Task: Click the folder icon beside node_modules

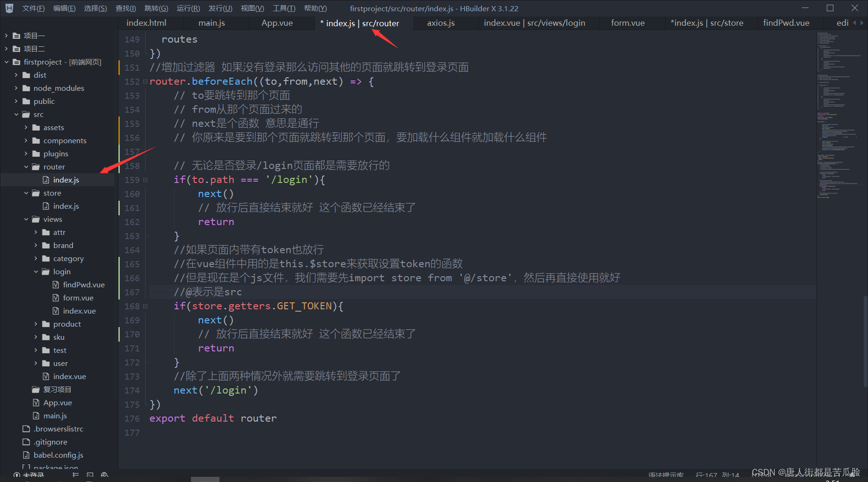Action: click(26, 88)
